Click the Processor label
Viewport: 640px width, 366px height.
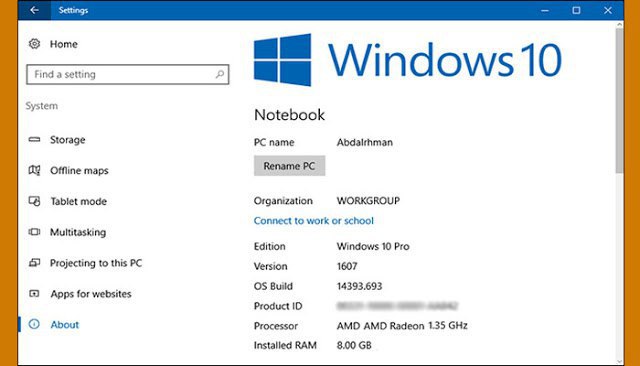(x=276, y=326)
